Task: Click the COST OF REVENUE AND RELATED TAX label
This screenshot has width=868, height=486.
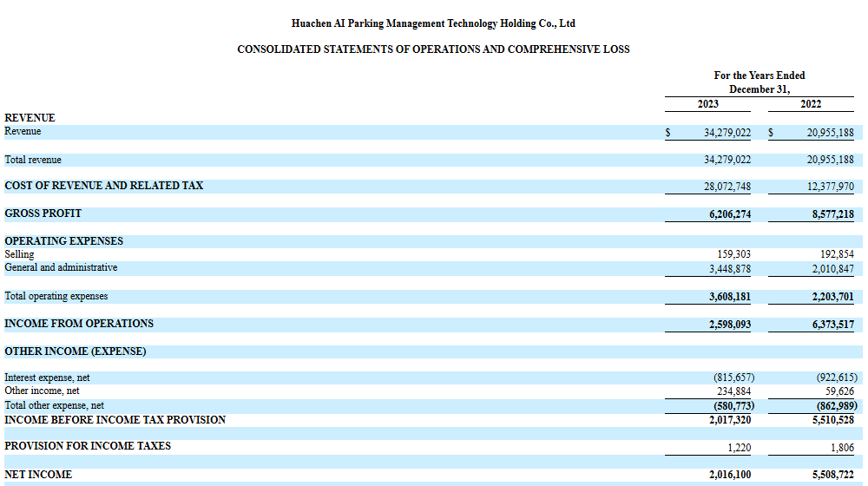Action: click(104, 186)
